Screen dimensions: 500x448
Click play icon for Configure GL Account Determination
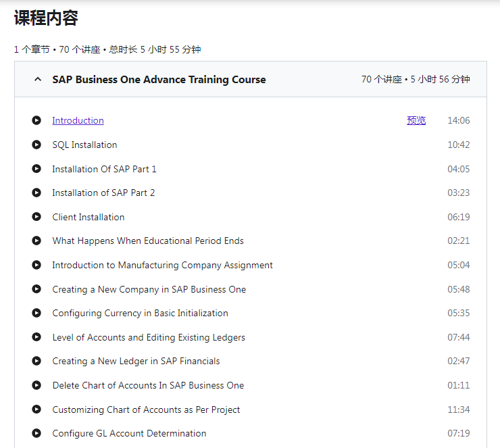click(x=36, y=433)
